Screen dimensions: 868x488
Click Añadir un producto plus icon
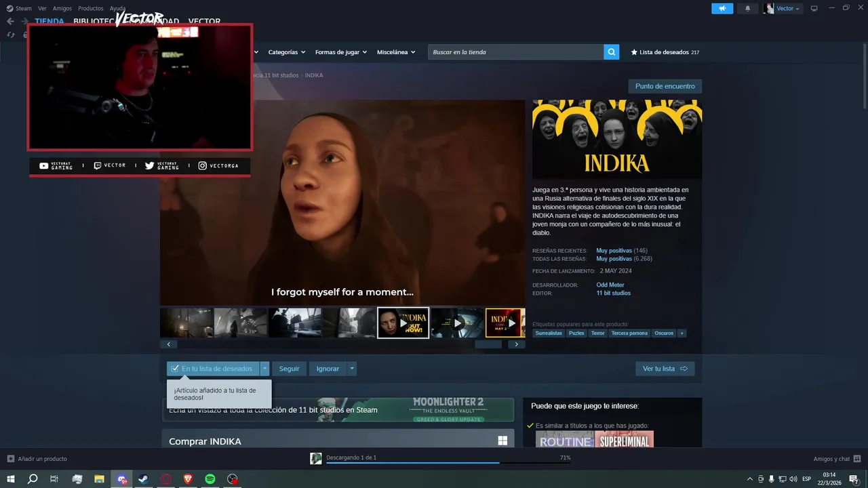pos(10,459)
